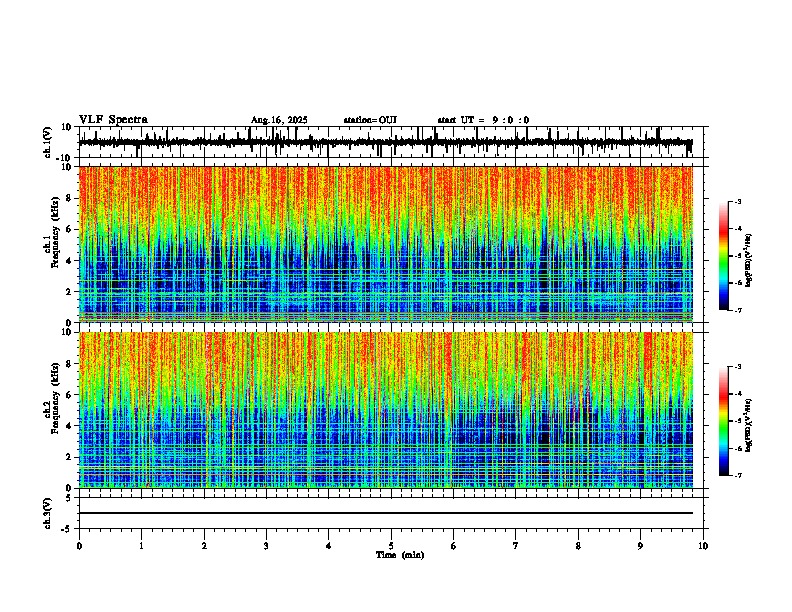Click the "10" minute tick at the time axis end
Image resolution: width=792 pixels, height=612 pixels.
pyautogui.click(x=703, y=546)
